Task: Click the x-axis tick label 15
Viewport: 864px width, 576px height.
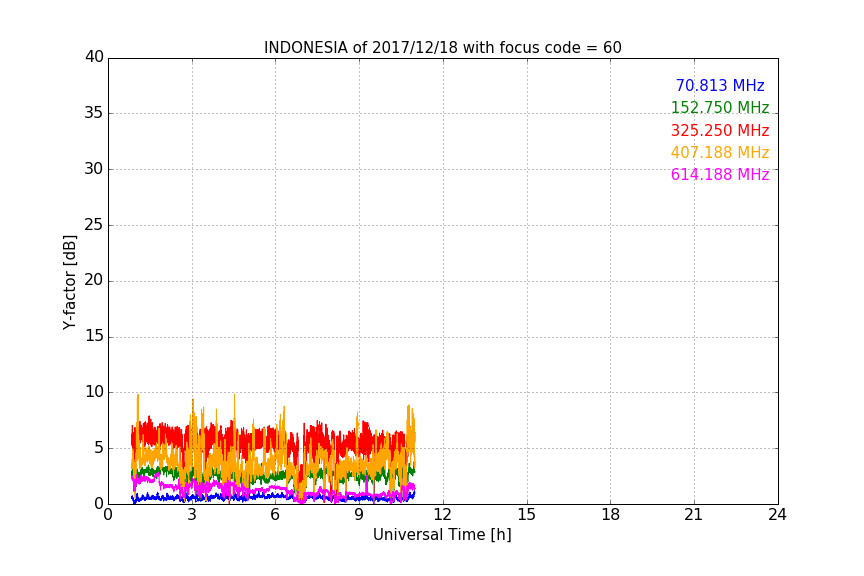Action: point(526,515)
